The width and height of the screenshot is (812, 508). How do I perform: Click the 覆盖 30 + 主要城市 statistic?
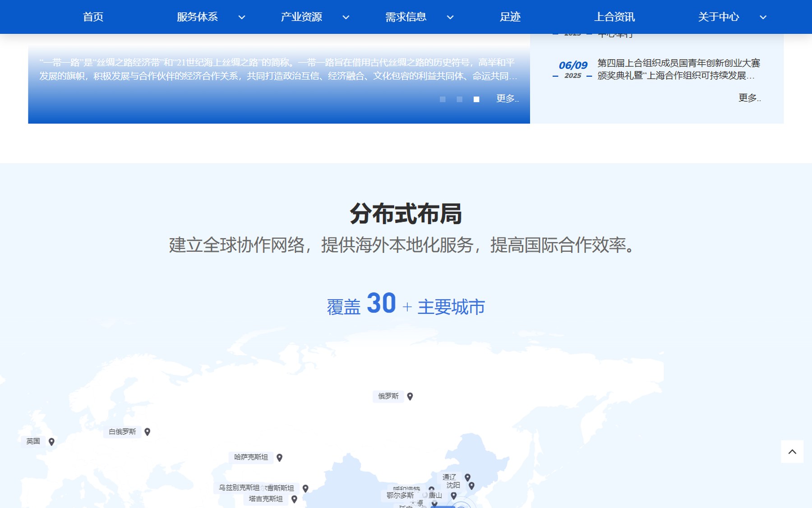tap(406, 304)
